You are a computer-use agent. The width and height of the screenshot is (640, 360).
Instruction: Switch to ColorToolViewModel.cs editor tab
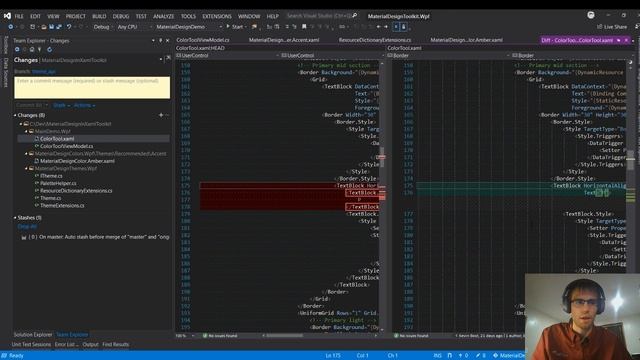(x=203, y=40)
